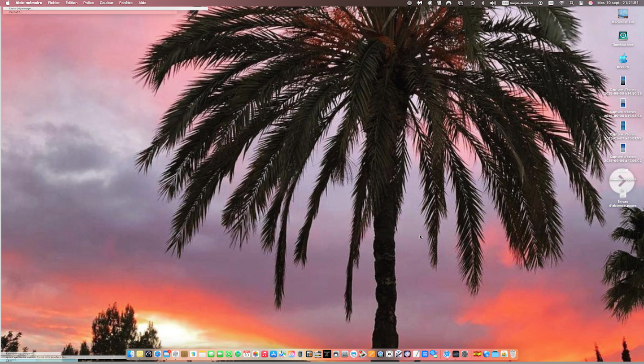The image size is (644, 364).
Task: Open the Find My app in the Dock
Action: click(x=238, y=354)
